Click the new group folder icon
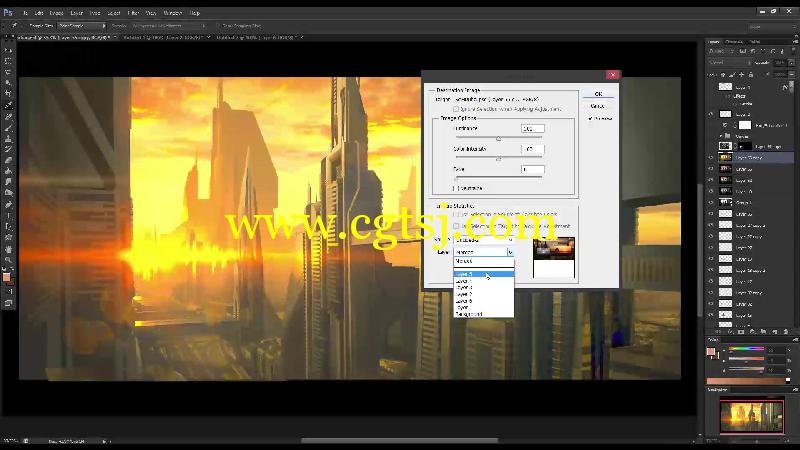 (x=763, y=332)
